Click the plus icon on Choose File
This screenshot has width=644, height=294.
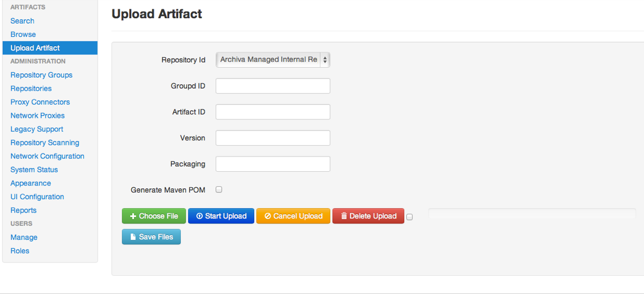click(x=133, y=216)
